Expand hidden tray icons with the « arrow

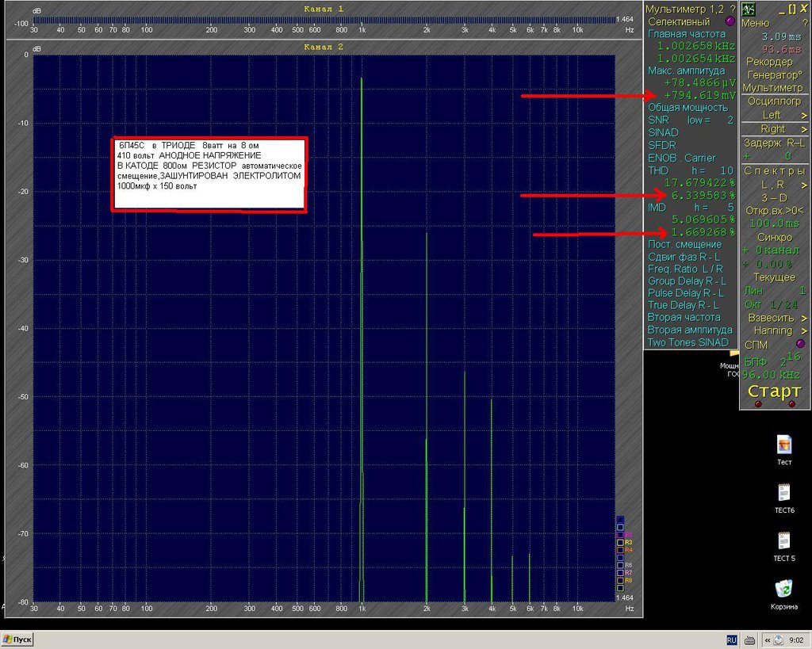[768, 640]
